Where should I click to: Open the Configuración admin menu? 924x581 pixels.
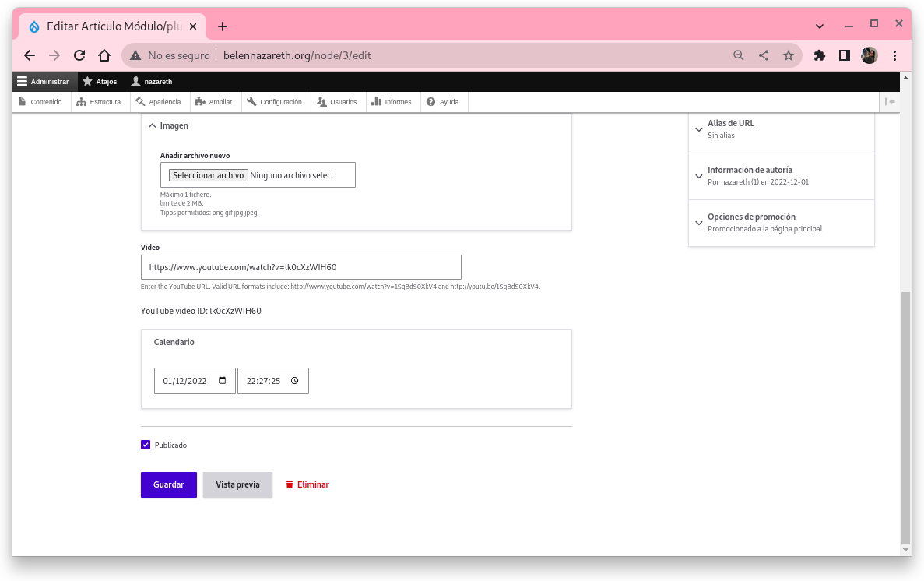(275, 102)
